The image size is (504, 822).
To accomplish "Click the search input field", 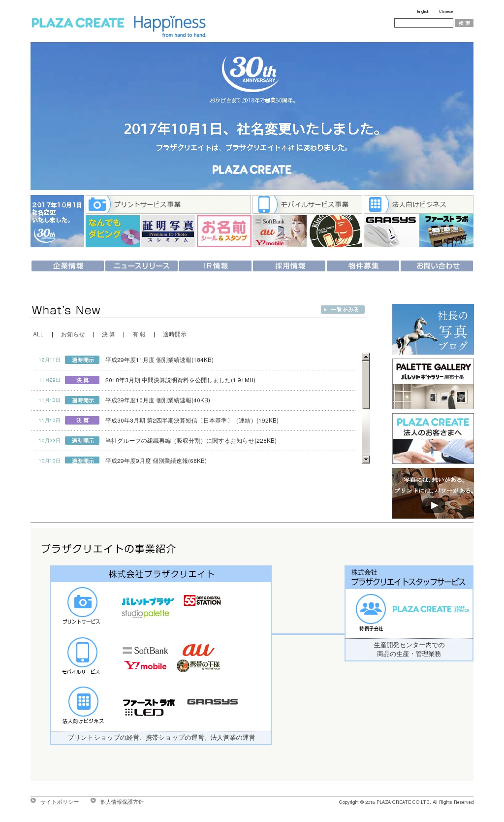I will [423, 23].
